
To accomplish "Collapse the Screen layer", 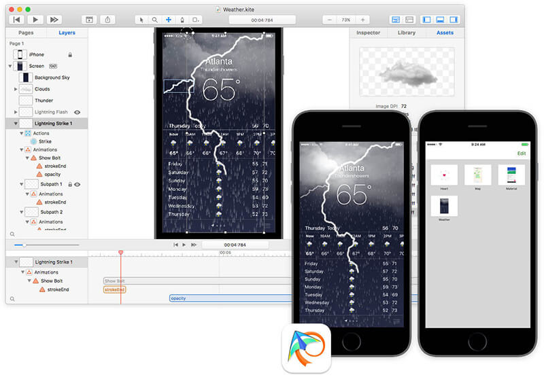I will click(x=10, y=66).
